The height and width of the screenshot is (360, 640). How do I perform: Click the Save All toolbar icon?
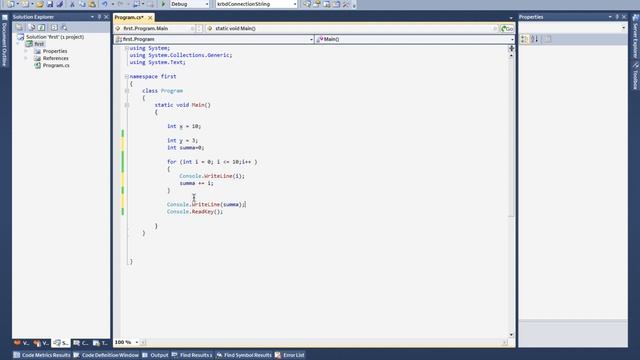(x=60, y=4)
